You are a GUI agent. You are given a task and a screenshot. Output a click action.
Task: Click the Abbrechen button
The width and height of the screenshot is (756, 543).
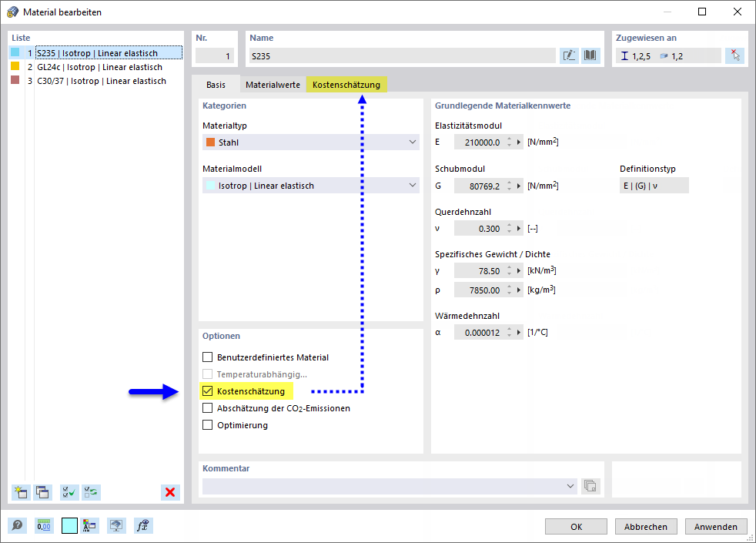(x=646, y=527)
